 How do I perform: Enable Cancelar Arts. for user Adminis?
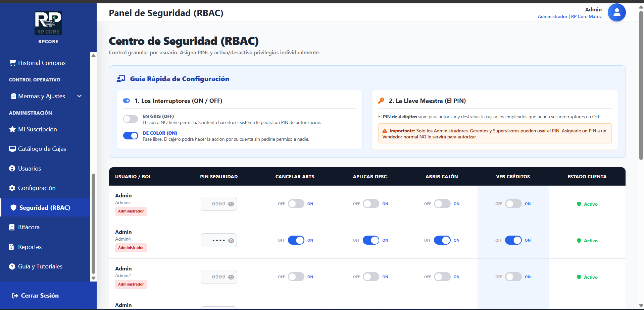tap(296, 204)
